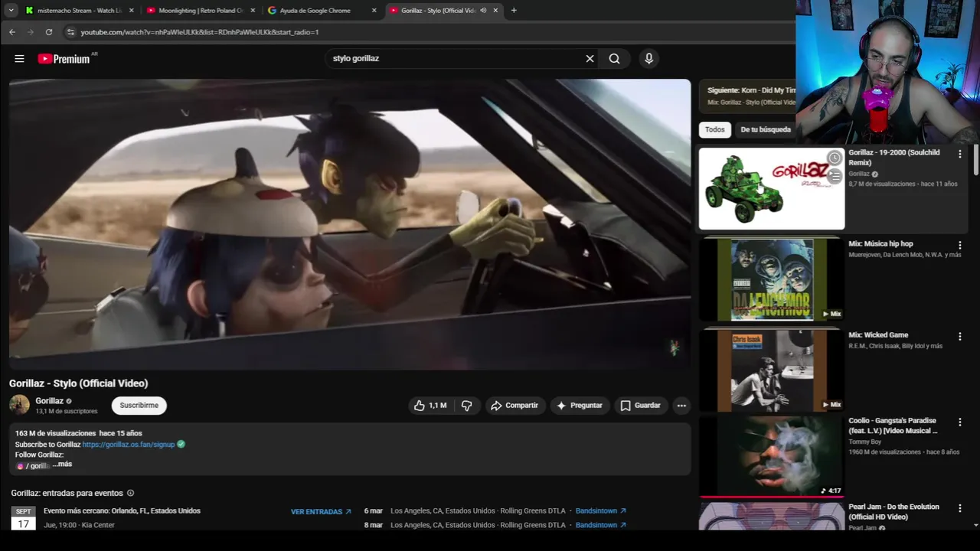Open Coolio Gangsta's Paradise thumbnail
This screenshot has height=551, width=980.
click(x=772, y=457)
